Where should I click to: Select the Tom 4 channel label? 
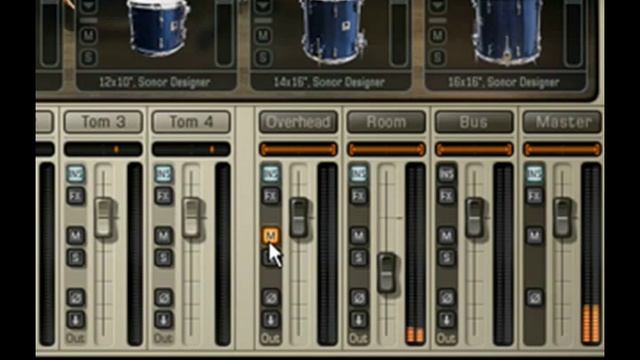(x=191, y=122)
